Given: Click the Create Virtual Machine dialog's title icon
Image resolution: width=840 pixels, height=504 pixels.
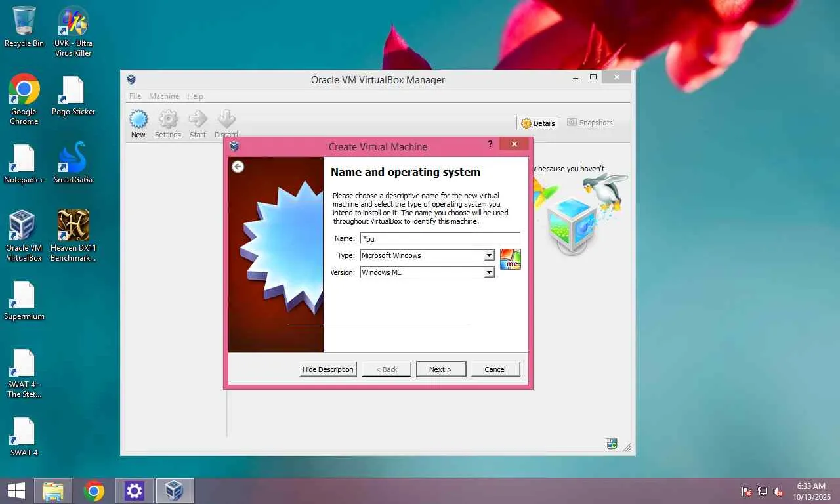Looking at the screenshot, I should tap(234, 146).
